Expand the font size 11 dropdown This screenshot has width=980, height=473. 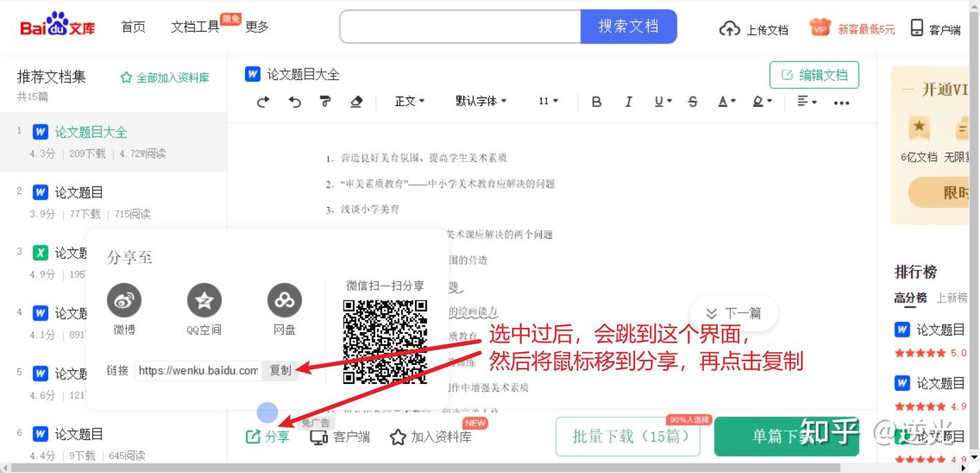tap(549, 102)
